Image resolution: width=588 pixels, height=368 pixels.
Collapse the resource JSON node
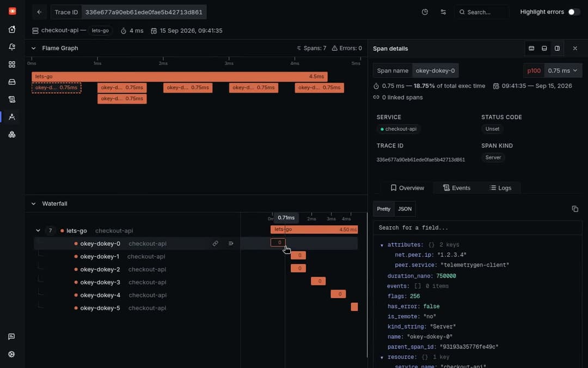[x=382, y=358]
